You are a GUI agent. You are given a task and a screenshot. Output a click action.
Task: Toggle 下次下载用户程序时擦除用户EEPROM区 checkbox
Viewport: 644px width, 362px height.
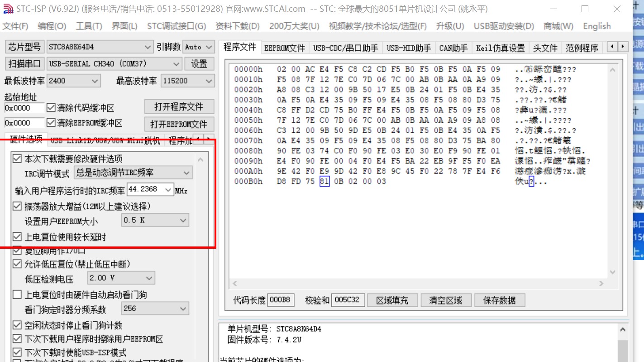pos(17,338)
